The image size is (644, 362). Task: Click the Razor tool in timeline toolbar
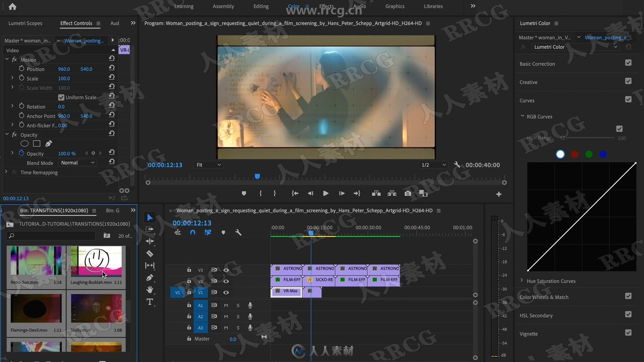[x=150, y=253]
